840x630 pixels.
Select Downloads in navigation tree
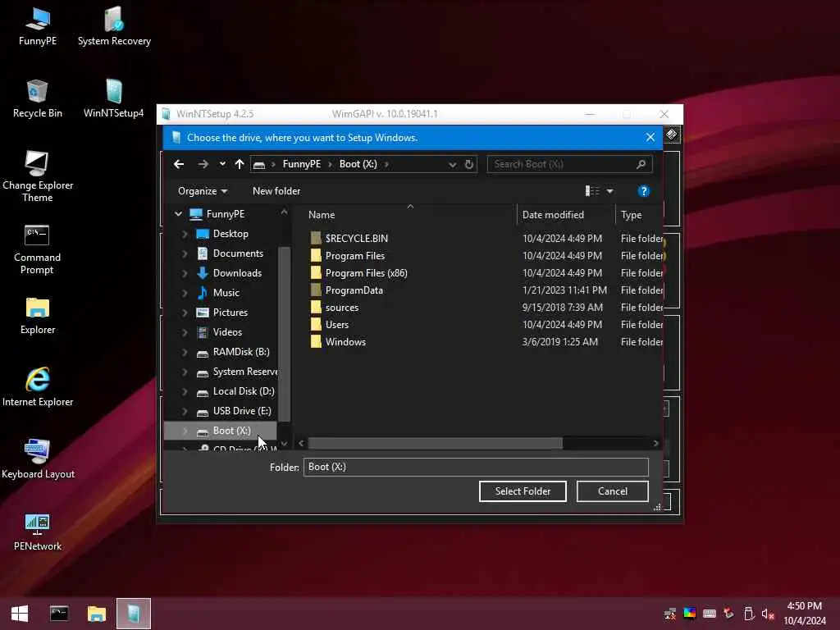click(x=237, y=273)
